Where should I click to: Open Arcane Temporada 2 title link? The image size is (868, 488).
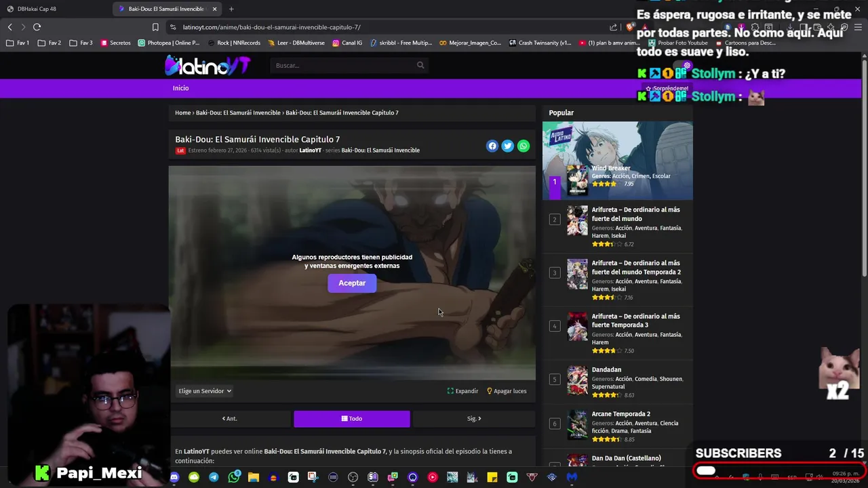click(621, 414)
